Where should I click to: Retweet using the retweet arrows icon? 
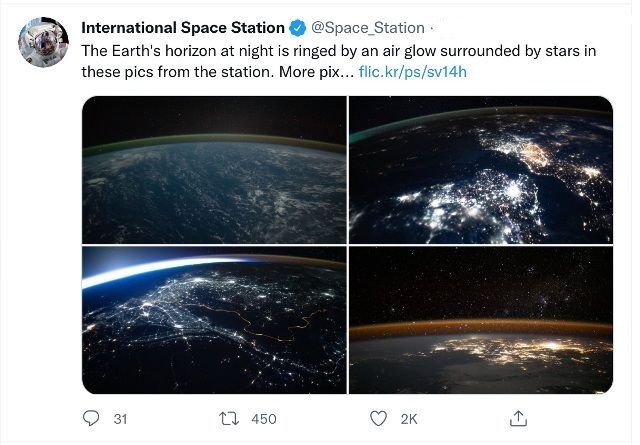[228, 418]
